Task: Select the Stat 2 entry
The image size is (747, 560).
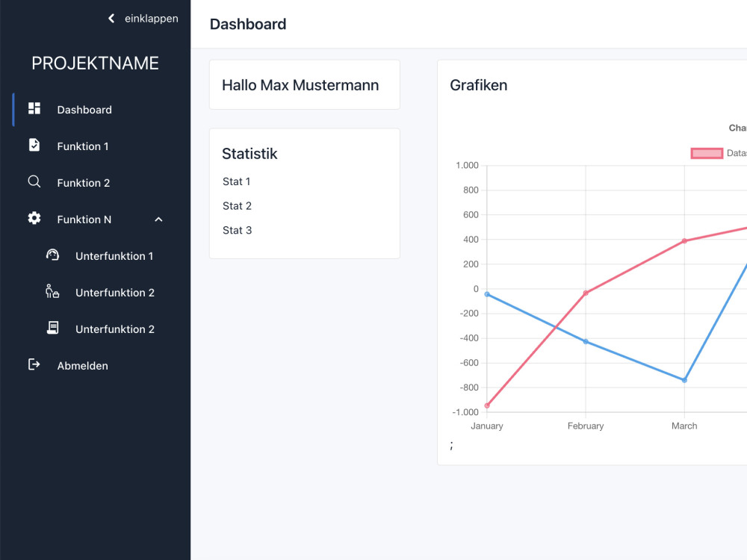Action: [237, 206]
